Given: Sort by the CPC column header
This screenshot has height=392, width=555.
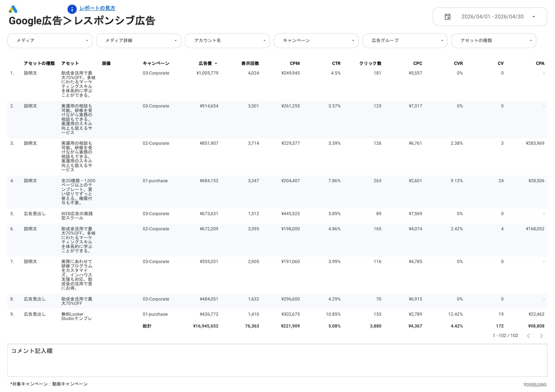Looking at the screenshot, I should pyautogui.click(x=418, y=63).
